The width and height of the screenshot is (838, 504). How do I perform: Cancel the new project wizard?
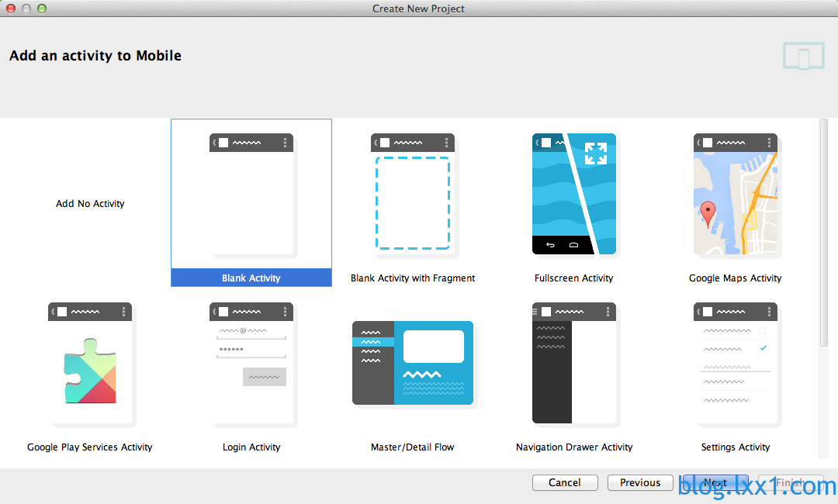tap(565, 482)
